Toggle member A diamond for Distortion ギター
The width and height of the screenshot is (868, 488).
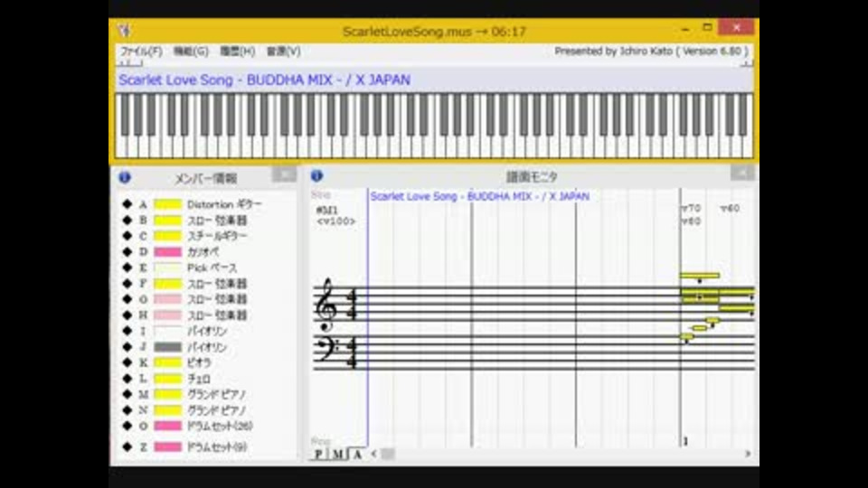[127, 204]
